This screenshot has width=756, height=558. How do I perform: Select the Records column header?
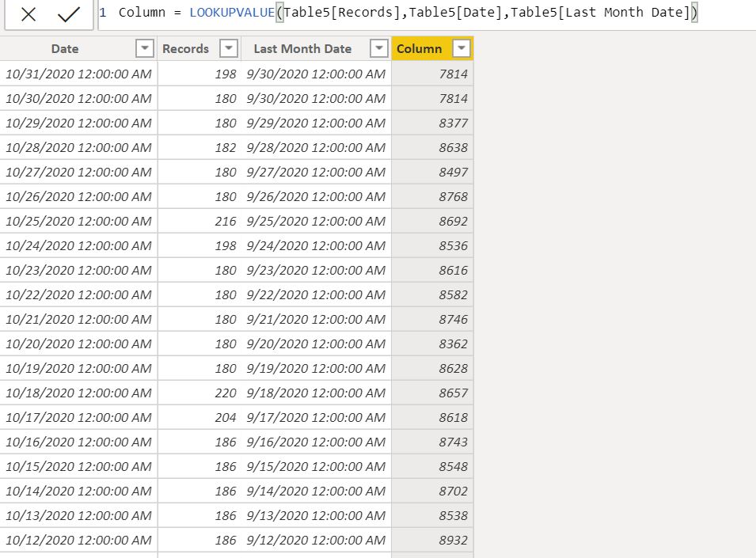185,48
